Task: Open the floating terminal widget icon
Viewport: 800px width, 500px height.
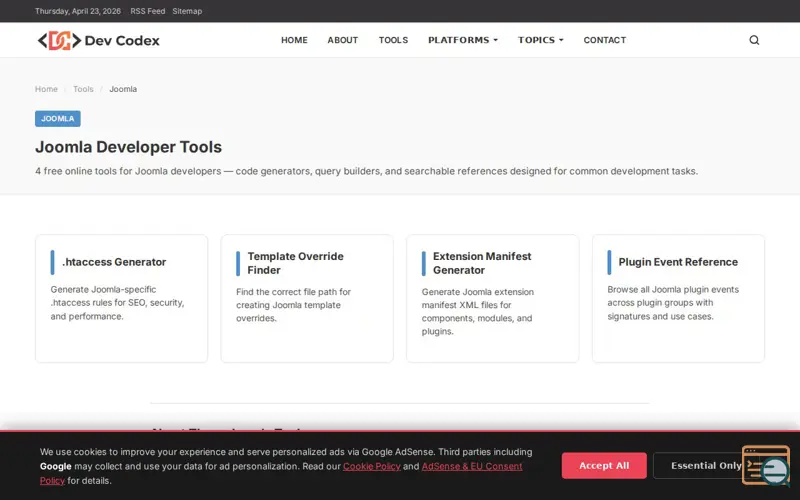Action: click(766, 465)
